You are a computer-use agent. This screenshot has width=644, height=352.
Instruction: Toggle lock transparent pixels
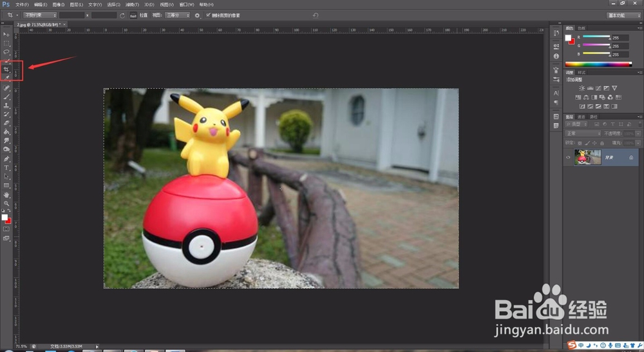[580, 143]
